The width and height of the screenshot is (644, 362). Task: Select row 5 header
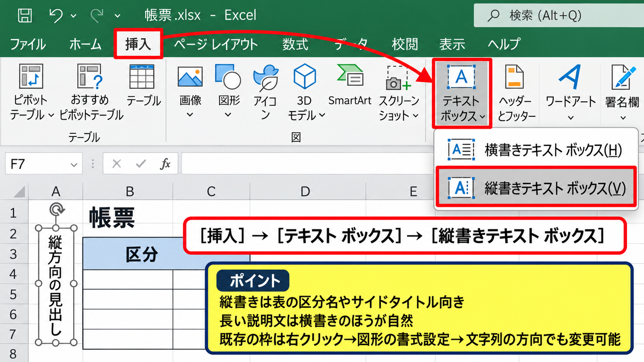[x=13, y=294]
